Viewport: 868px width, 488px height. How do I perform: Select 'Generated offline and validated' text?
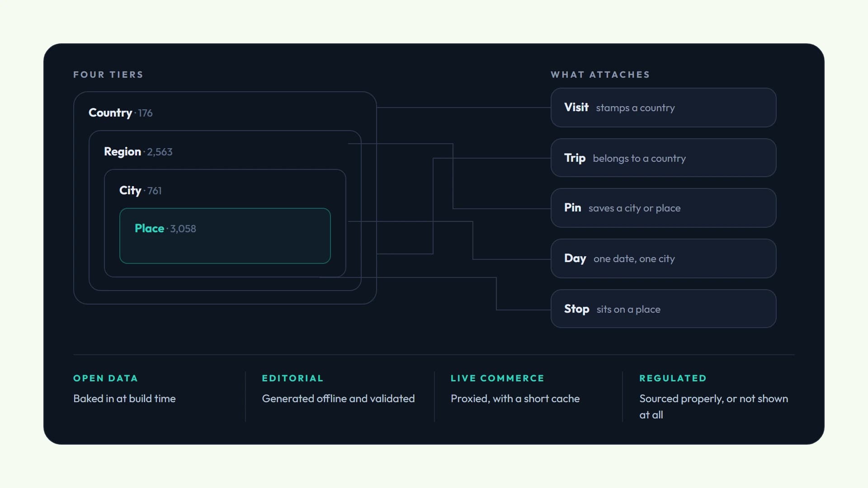tap(338, 399)
